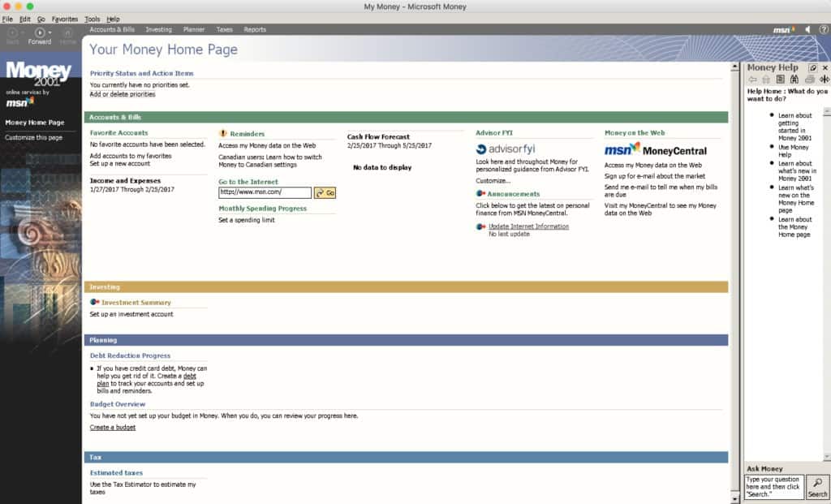Click the Go arrow icon next to the URL
This screenshot has height=504, width=831.
coord(325,192)
